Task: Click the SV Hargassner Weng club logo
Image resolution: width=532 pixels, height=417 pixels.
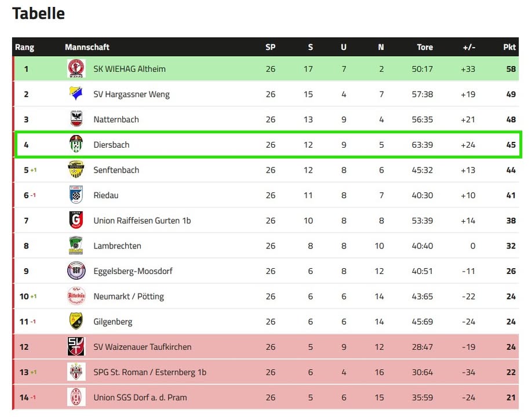Action: point(76,94)
